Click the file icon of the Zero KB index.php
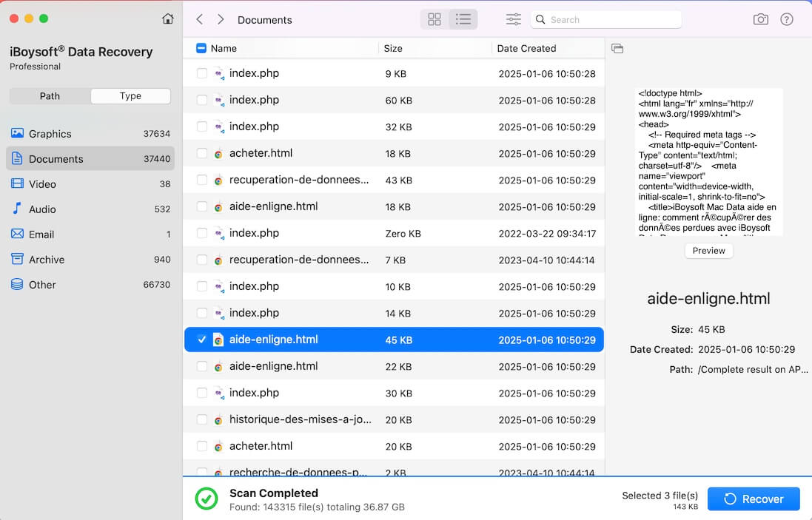812x520 pixels. 219,233
